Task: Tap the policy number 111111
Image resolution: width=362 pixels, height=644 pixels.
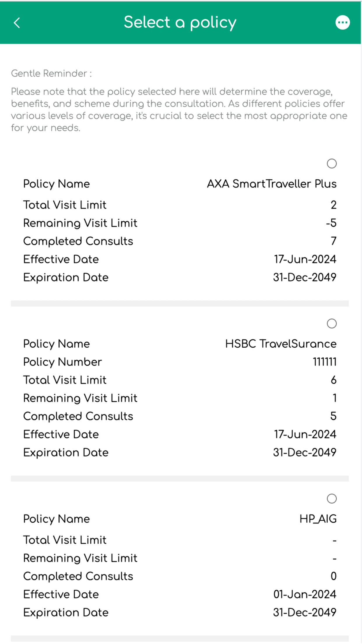Action: 325,362
